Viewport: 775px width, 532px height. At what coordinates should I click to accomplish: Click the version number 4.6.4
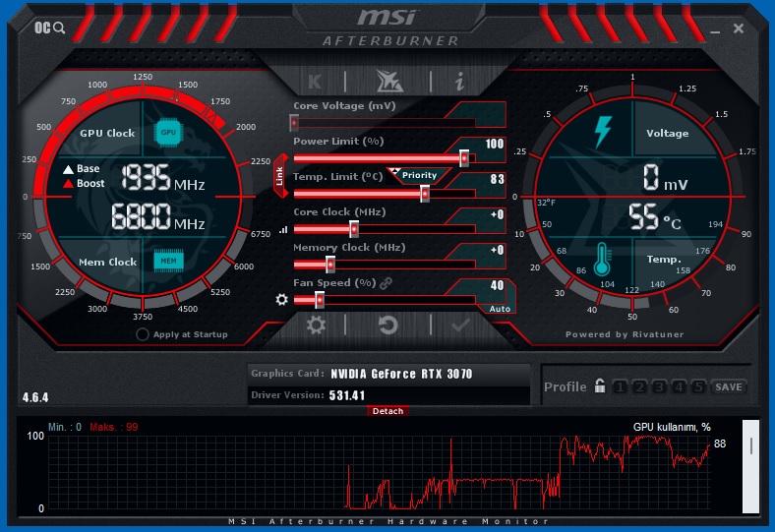pos(35,397)
